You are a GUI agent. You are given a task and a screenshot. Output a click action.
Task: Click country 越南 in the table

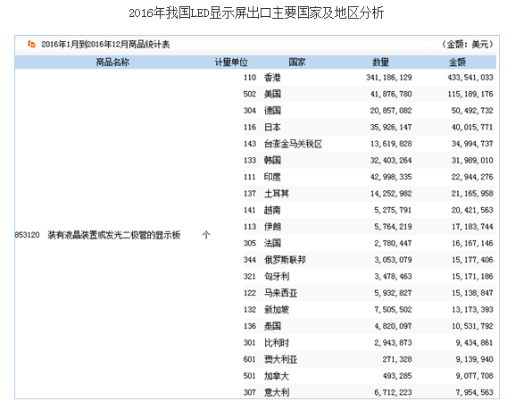coord(272,210)
